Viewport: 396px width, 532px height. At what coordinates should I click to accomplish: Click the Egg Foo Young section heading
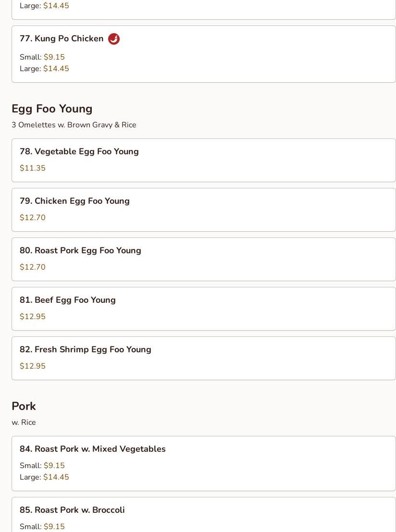click(x=52, y=109)
